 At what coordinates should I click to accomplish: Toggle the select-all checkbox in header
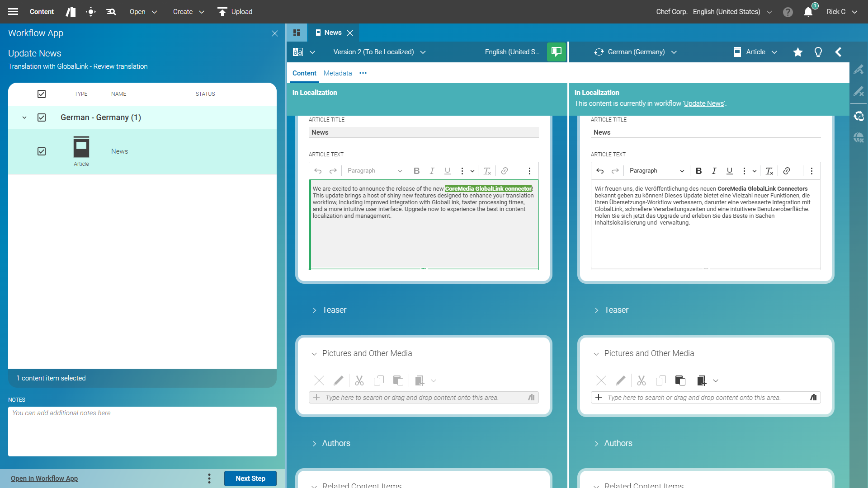[x=42, y=94]
